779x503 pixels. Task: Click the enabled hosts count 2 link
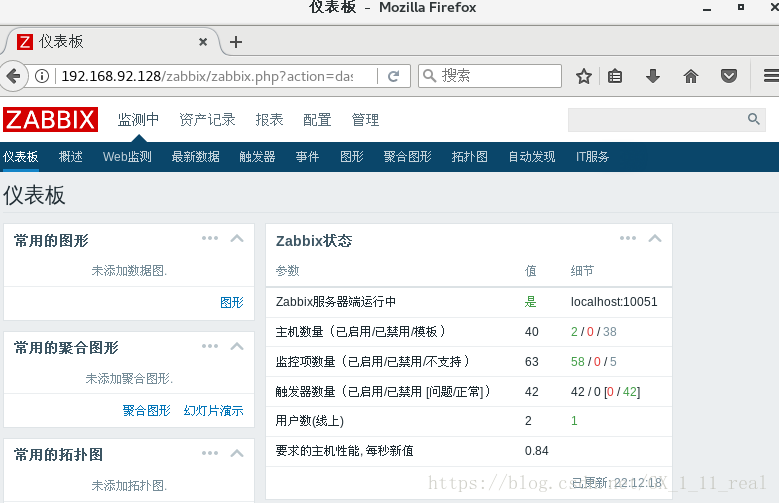click(x=574, y=332)
